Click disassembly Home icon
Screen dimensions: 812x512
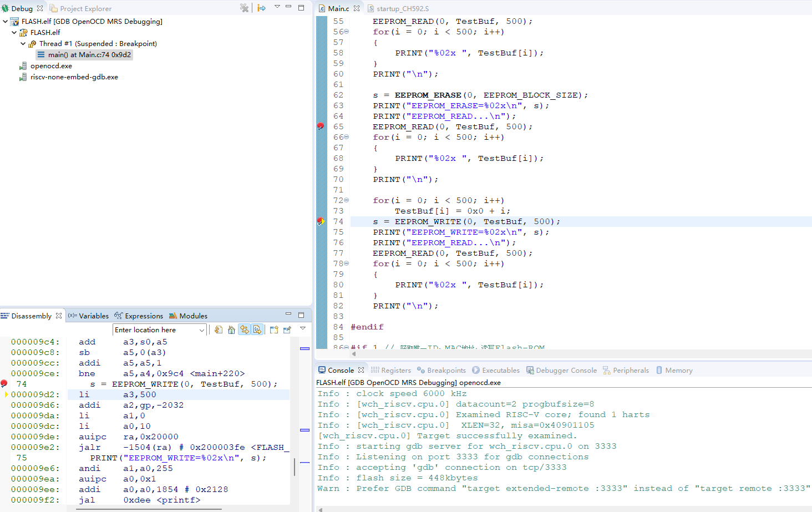231,329
